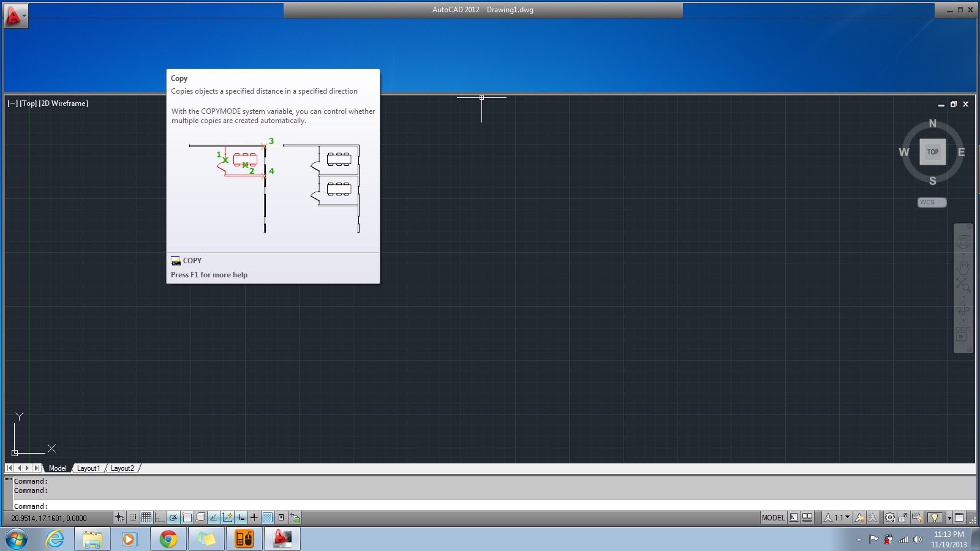Click the toolbar/window lock icon
The width and height of the screenshot is (980, 551).
[x=903, y=517]
